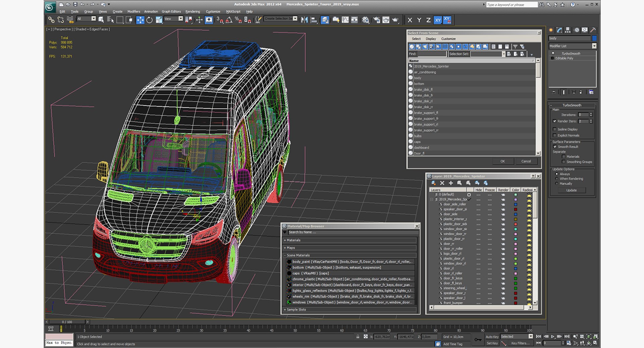This screenshot has height=348, width=644.
Task: Click color swatch of door_side_roller layer
Action: (516, 204)
